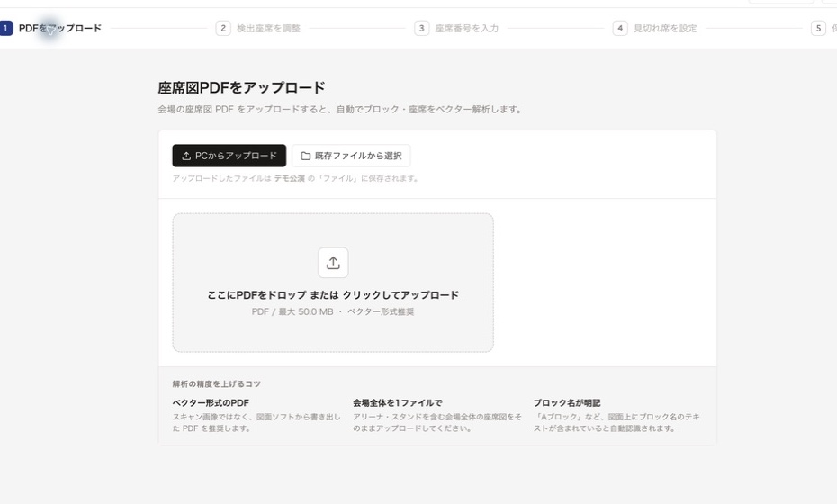Image resolution: width=837 pixels, height=504 pixels.
Task: Click the ブロック名が明記 tip title
Action: tap(567, 402)
